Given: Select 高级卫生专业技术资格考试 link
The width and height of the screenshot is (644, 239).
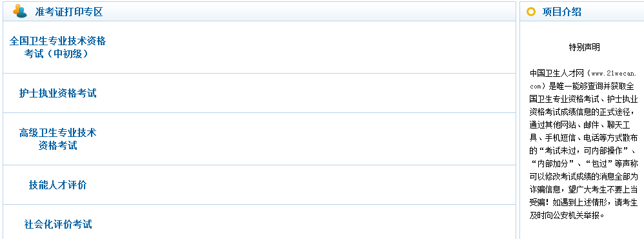Looking at the screenshot, I should click(x=57, y=139).
